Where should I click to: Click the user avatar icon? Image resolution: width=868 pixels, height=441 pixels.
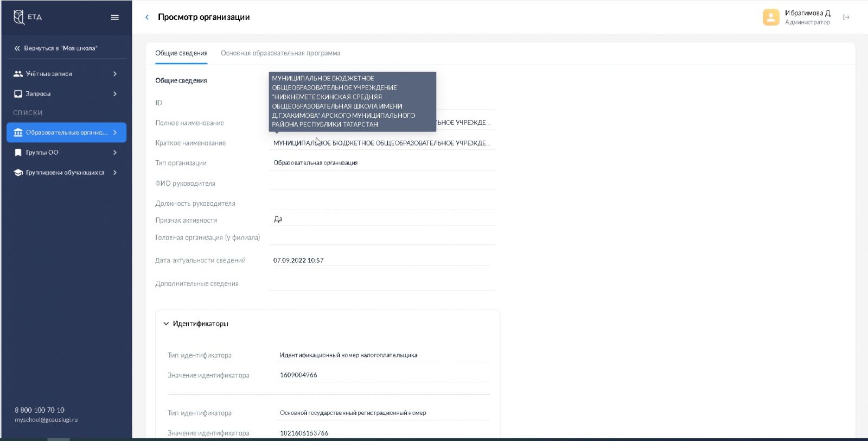(x=771, y=17)
